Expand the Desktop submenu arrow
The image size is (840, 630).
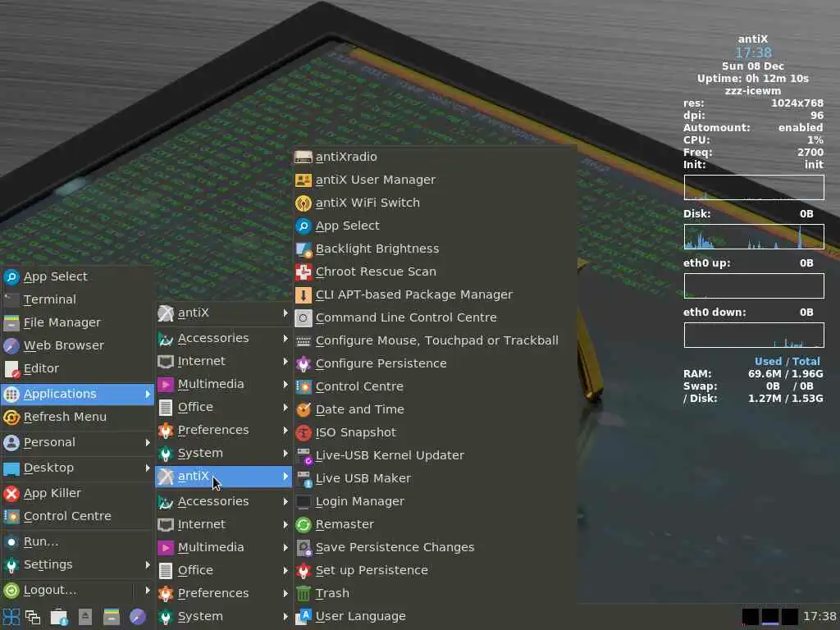tap(148, 468)
